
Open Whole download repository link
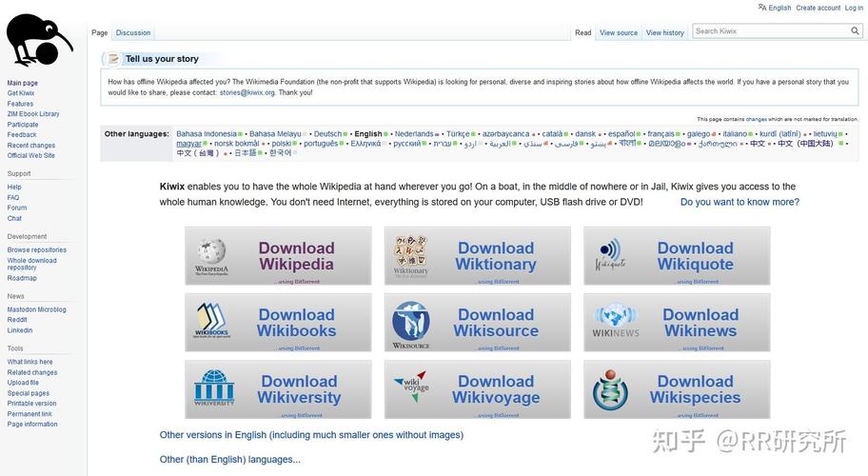click(x=31, y=264)
